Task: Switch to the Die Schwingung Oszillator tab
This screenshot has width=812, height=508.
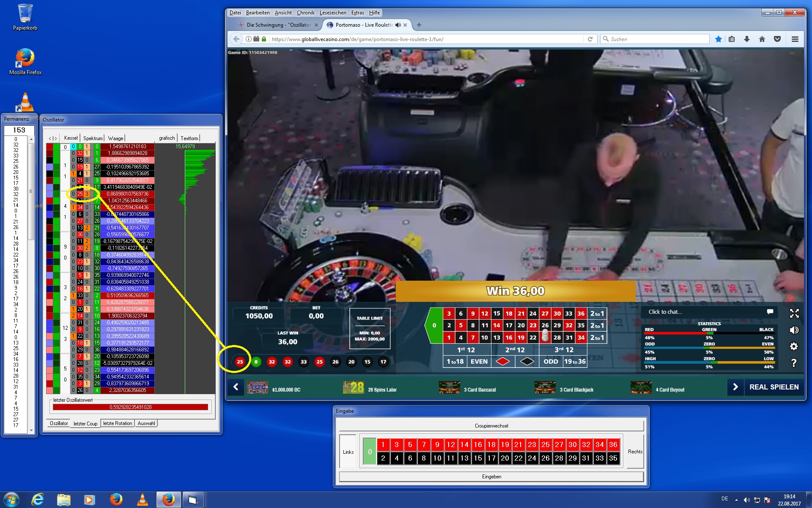Action: pyautogui.click(x=278, y=25)
